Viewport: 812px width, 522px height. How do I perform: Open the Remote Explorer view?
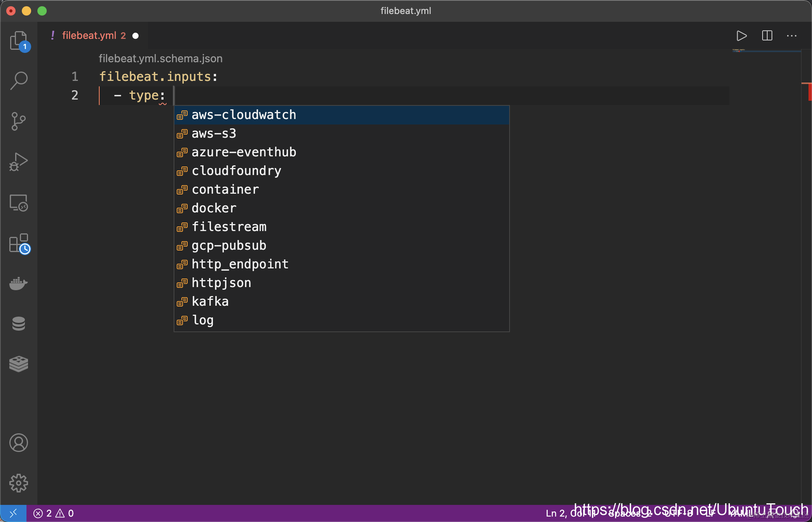[x=19, y=203]
